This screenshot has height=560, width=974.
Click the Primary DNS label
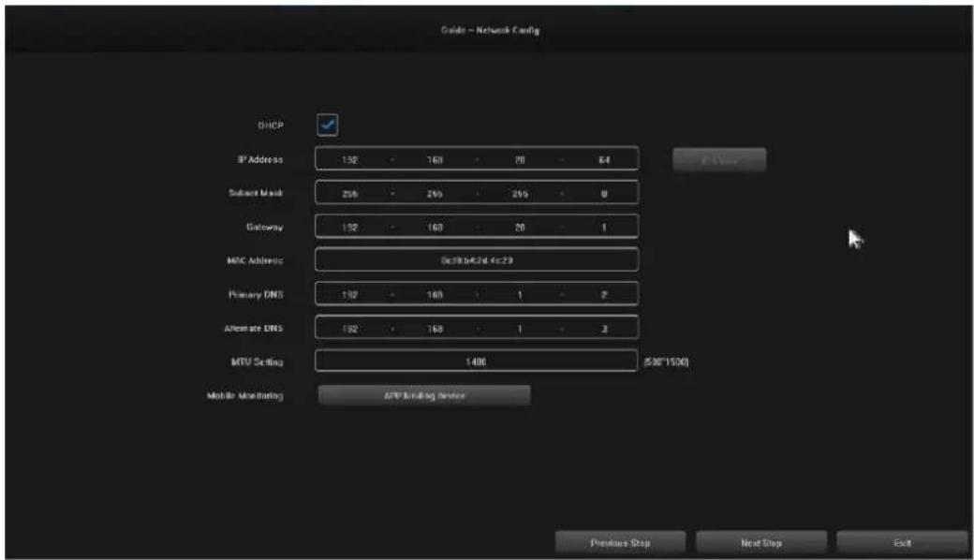coord(256,294)
